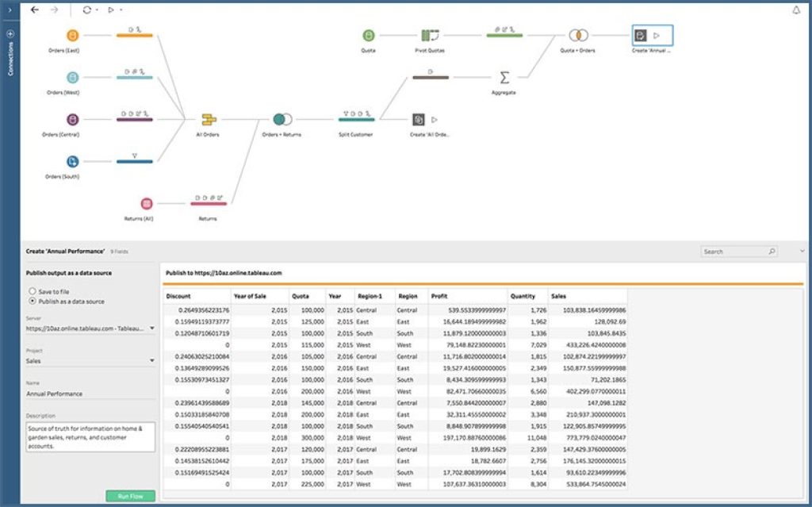Add a connection with the plus icon
This screenshot has width=812, height=507.
10,33
